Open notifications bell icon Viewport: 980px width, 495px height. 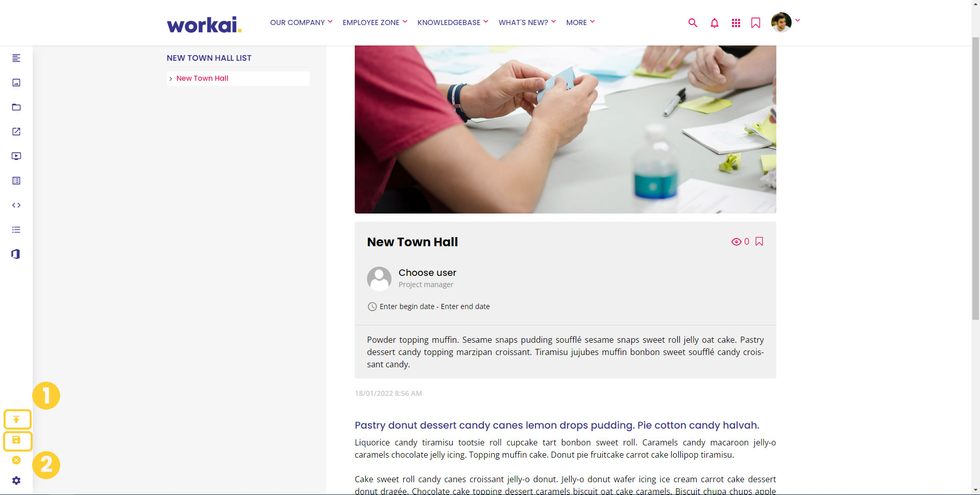715,23
